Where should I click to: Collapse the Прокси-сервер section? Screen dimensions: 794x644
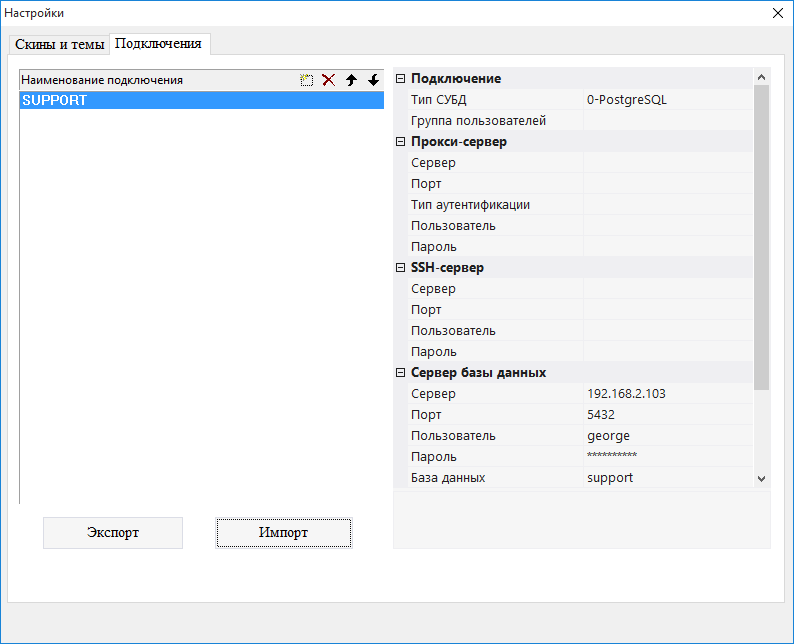pos(401,142)
